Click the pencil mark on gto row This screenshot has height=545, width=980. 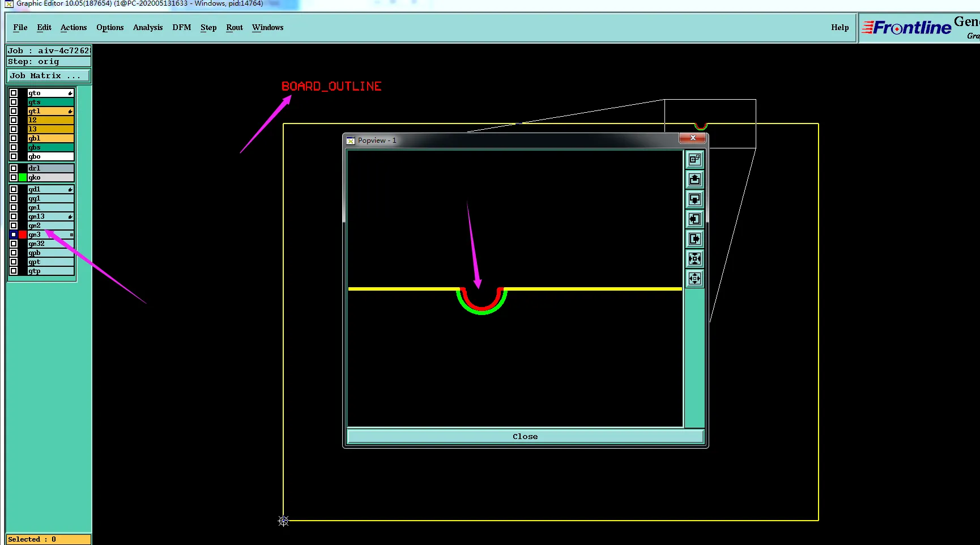tap(70, 93)
